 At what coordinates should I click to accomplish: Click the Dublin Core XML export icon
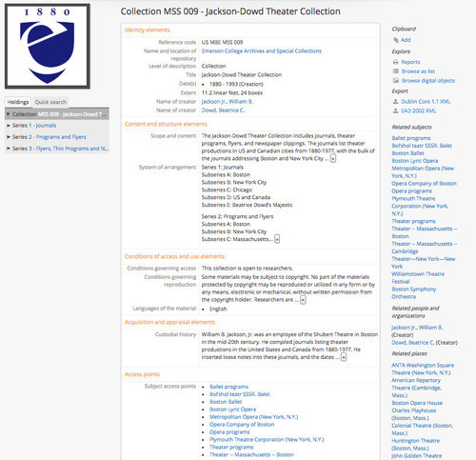396,102
